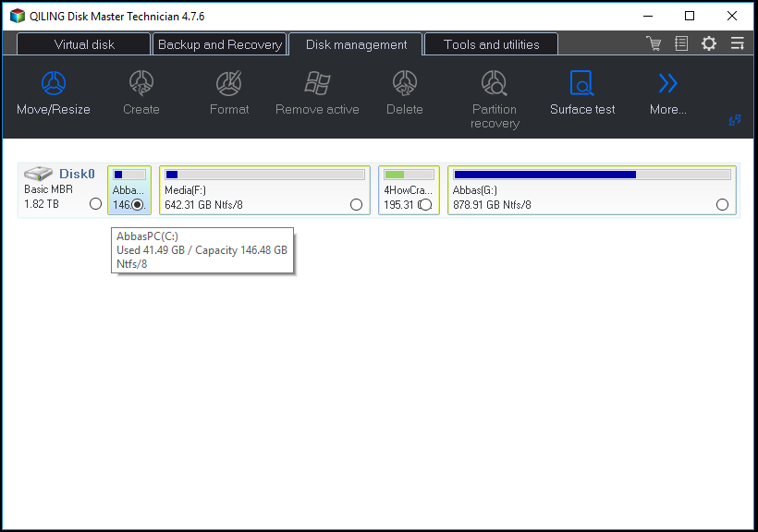The width and height of the screenshot is (758, 532).
Task: Click the 642.31 GB Ntfs/8 text
Action: pyautogui.click(x=203, y=205)
